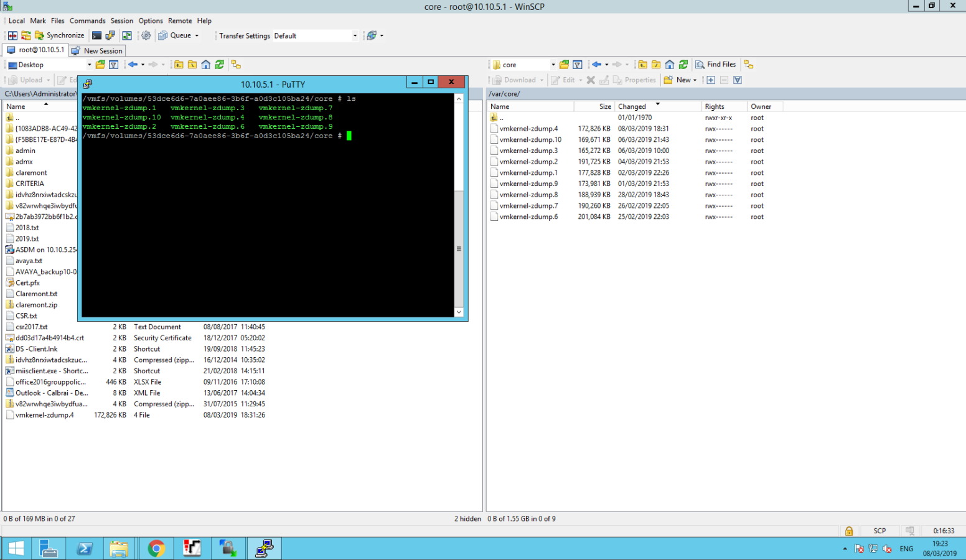
Task: Sort remote files by Size column header
Action: pyautogui.click(x=594, y=106)
